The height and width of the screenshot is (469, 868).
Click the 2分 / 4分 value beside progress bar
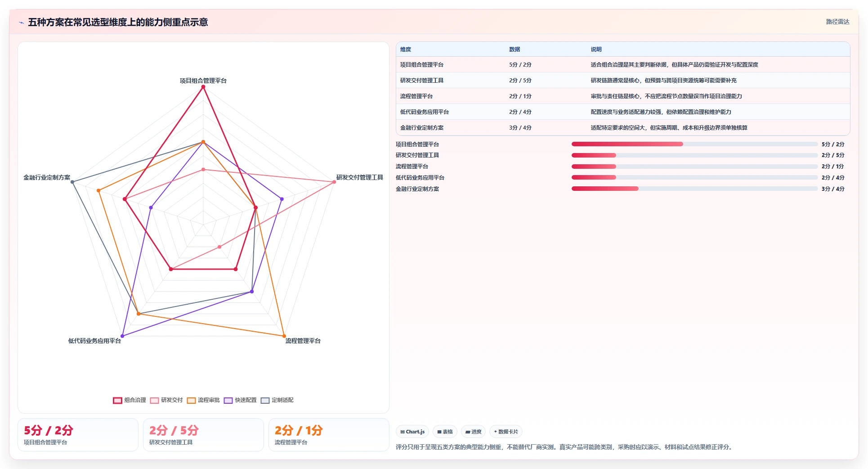[833, 178]
